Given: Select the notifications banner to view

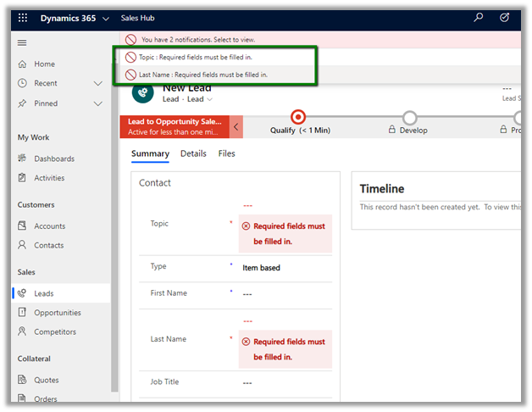Looking at the screenshot, I should [200, 40].
